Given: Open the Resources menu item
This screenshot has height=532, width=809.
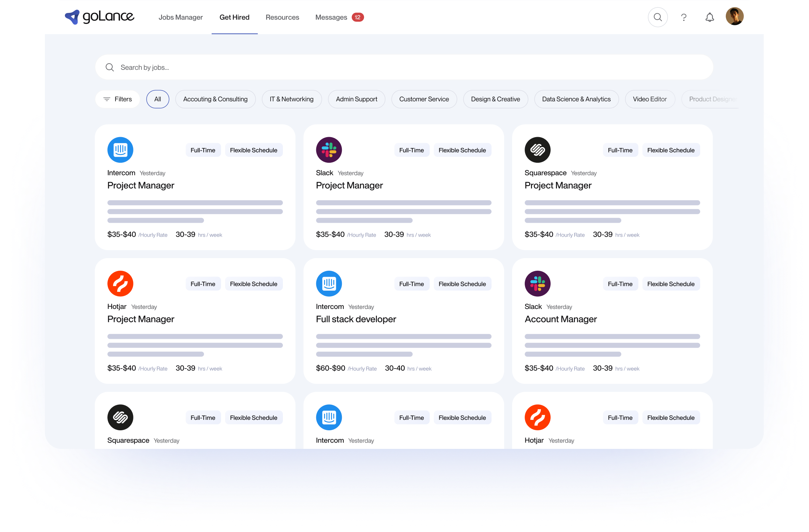Looking at the screenshot, I should [x=282, y=17].
